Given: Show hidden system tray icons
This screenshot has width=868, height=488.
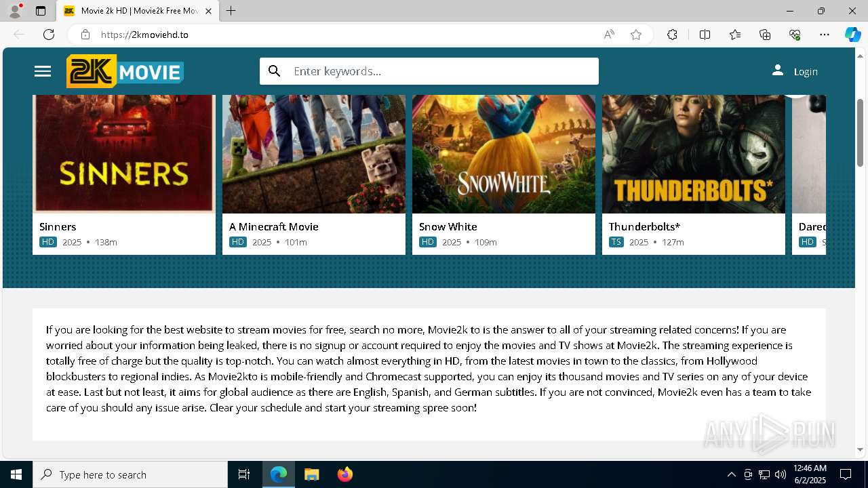Looking at the screenshot, I should 731,474.
